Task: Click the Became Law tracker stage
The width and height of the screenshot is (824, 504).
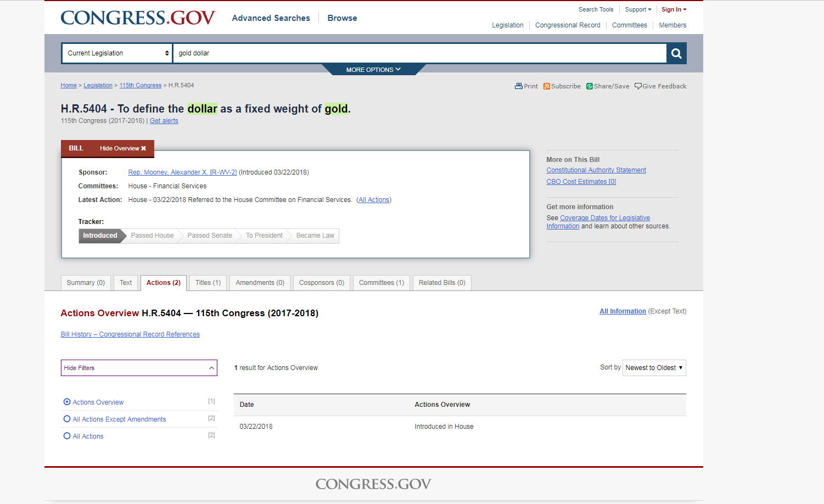Action: [315, 236]
